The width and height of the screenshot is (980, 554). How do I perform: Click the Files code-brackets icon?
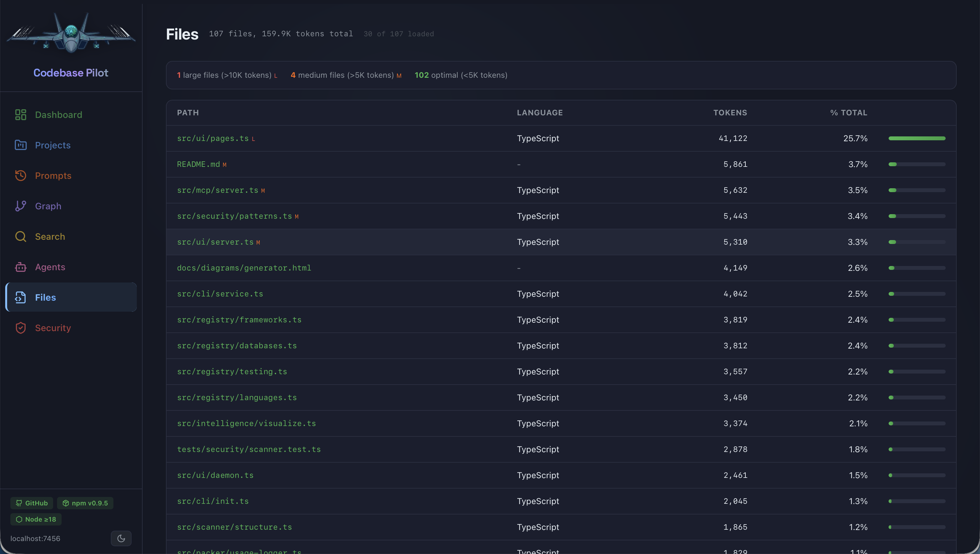20,297
